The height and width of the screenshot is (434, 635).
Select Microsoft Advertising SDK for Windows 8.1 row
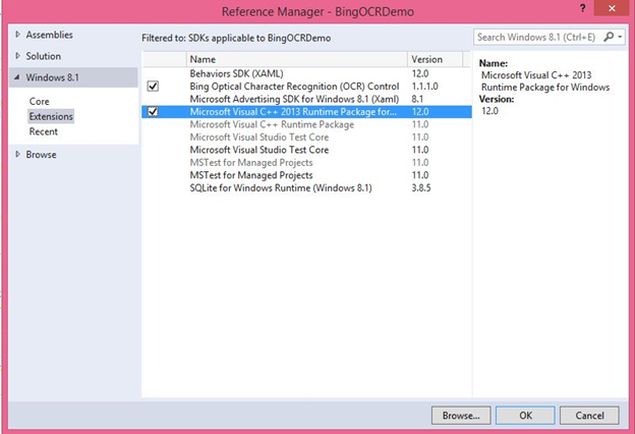point(307,99)
